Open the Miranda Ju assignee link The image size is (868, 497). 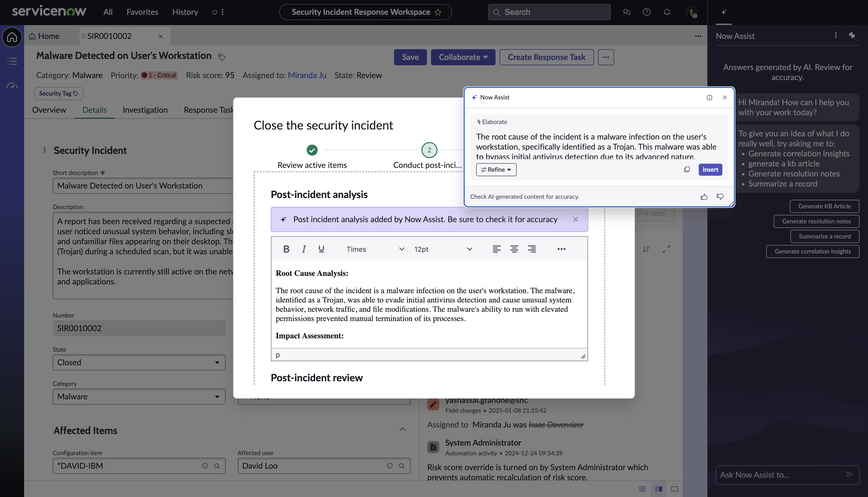pos(307,75)
